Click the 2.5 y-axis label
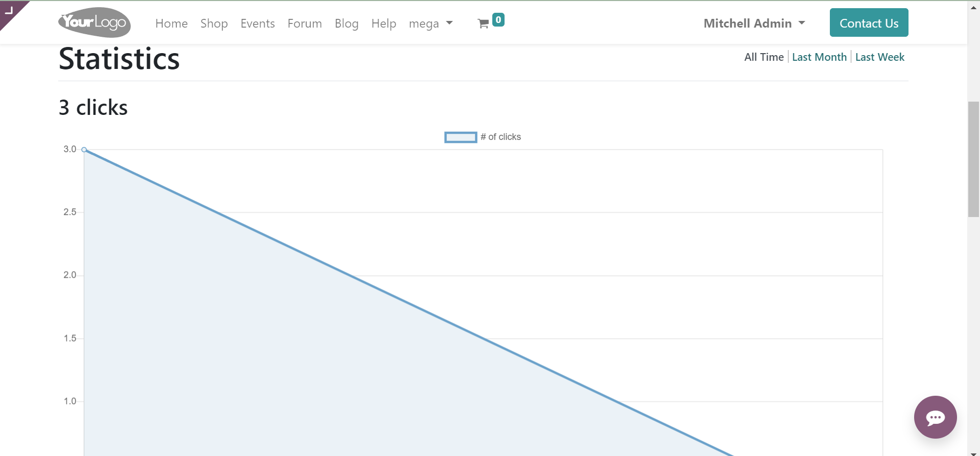 tap(70, 212)
